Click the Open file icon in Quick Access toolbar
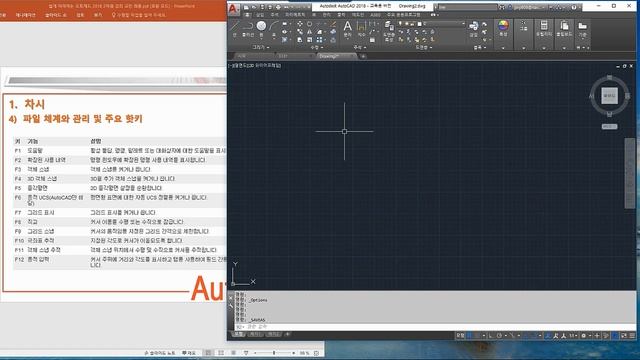The width and height of the screenshot is (640, 360). pos(254,7)
